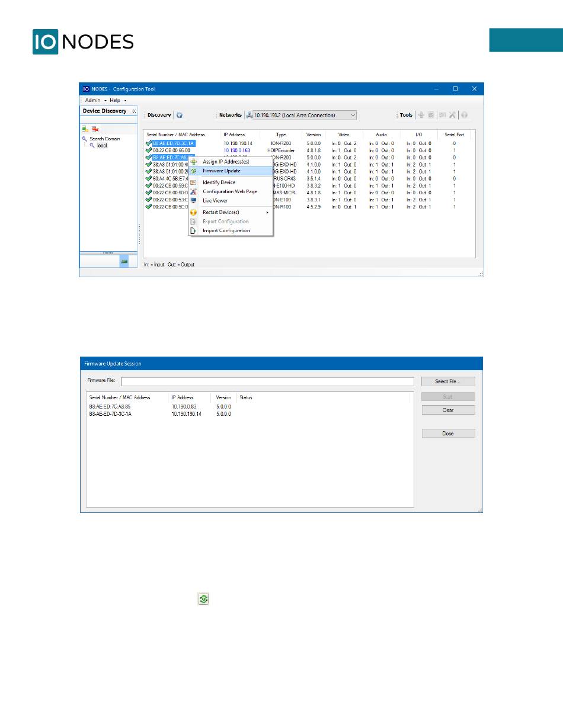Open the Networks connection dropdown
This screenshot has height=728, width=563.
point(353,115)
